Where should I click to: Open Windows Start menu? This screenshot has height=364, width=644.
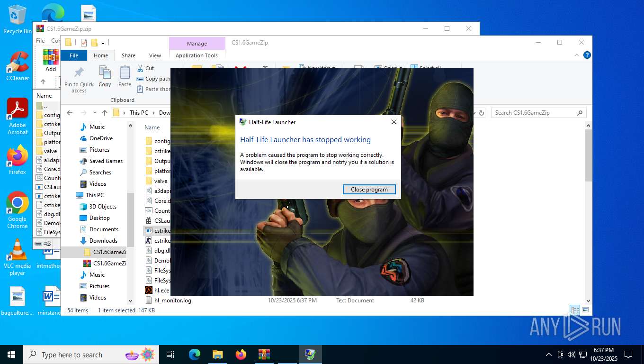tap(11, 355)
